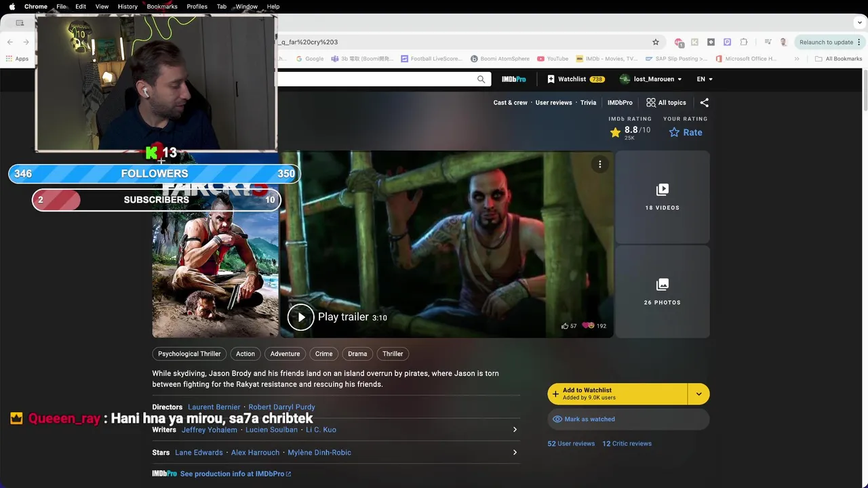
Task: Open the Chrome View menu
Action: point(102,6)
